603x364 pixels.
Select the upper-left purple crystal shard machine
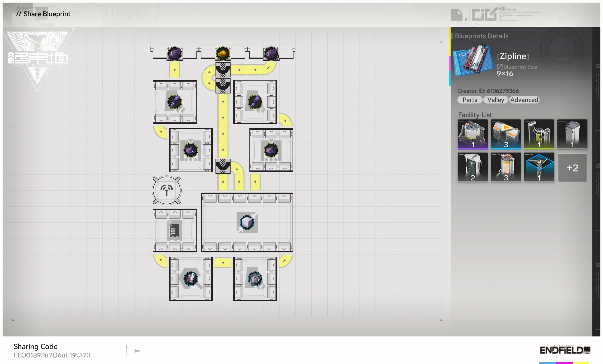[175, 102]
